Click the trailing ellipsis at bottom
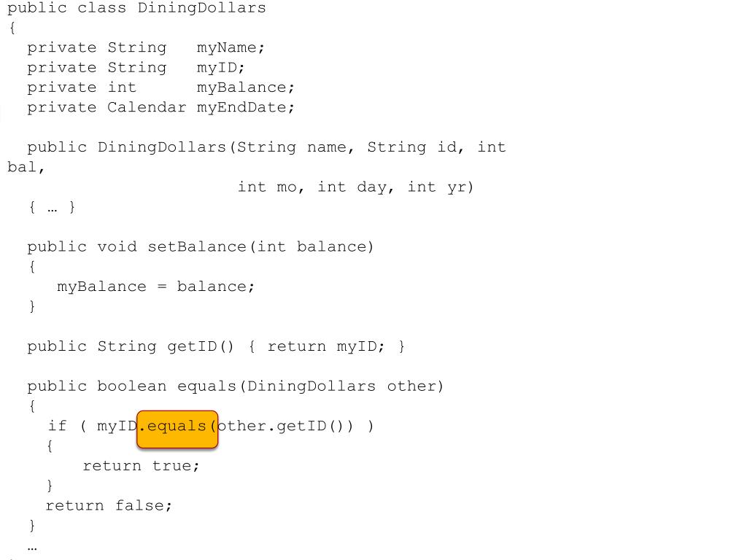Image resolution: width=747 pixels, height=560 pixels. (32, 548)
